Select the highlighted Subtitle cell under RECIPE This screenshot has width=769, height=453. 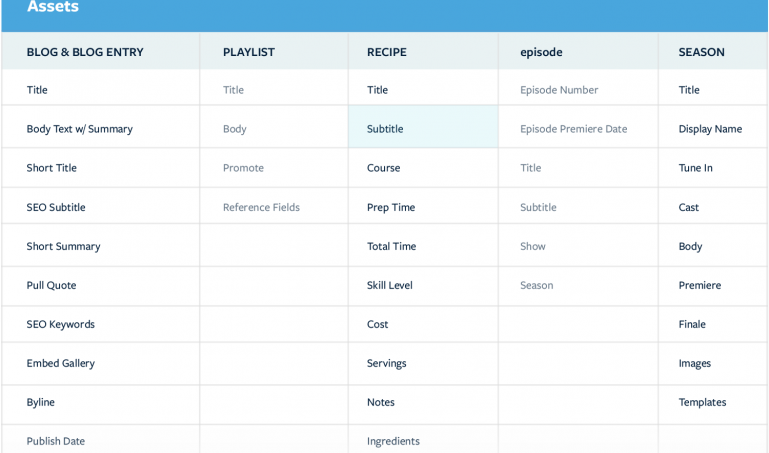click(x=423, y=128)
